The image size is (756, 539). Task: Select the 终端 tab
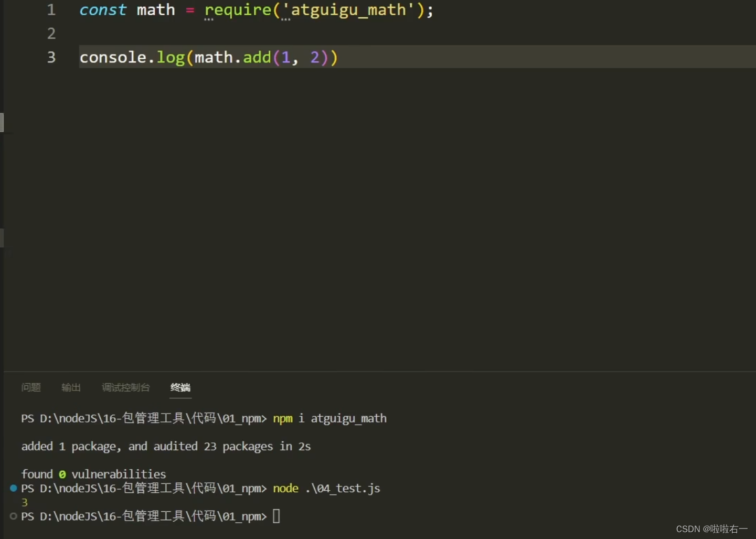point(180,387)
